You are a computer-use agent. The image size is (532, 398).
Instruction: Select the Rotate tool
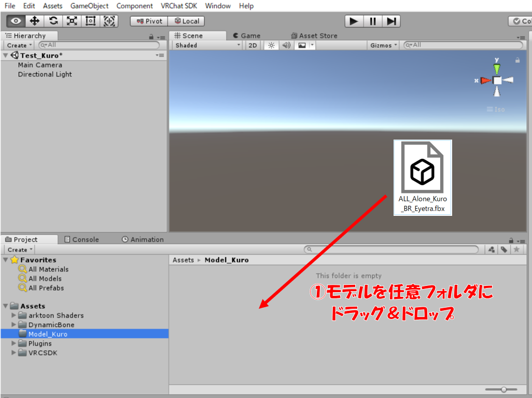[53, 21]
